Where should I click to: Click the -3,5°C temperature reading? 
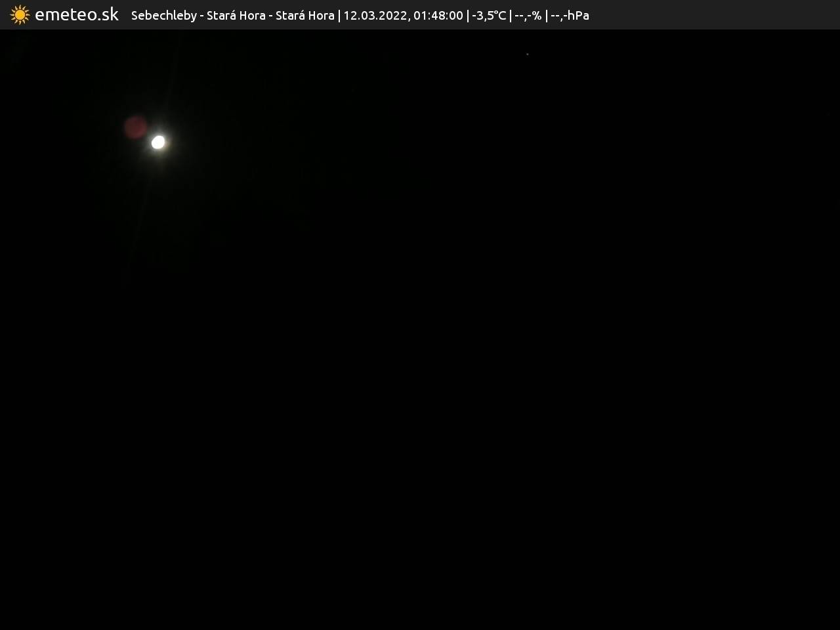coord(489,15)
